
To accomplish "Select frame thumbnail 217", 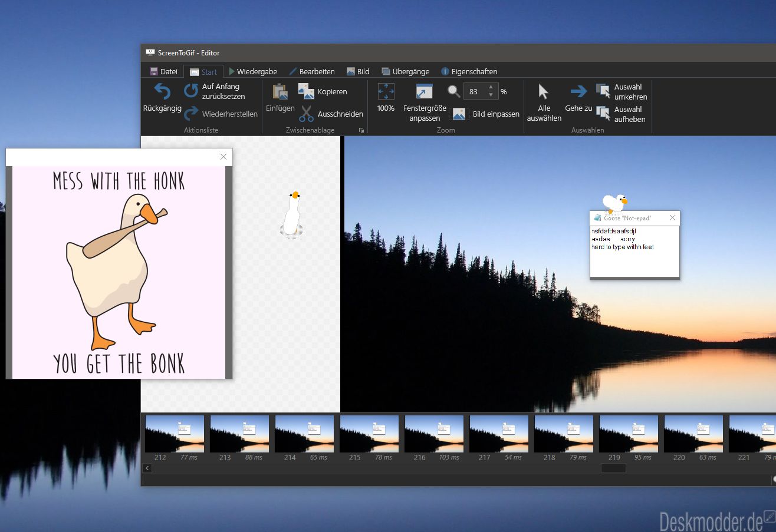I will point(499,434).
